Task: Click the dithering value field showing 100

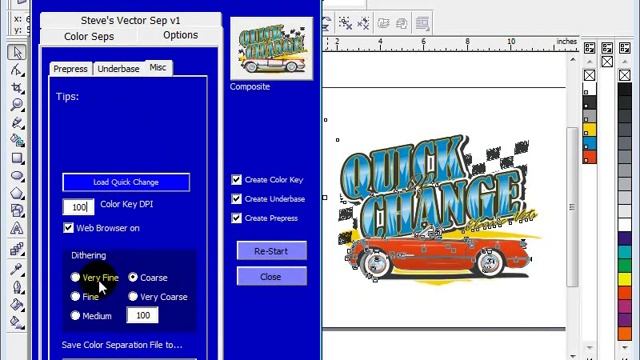Action: (142, 315)
